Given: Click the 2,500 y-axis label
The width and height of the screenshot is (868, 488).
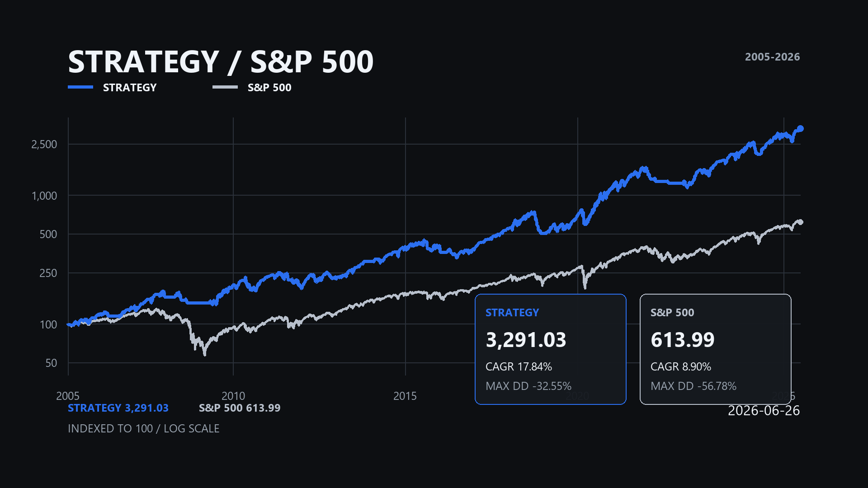Looking at the screenshot, I should coord(44,145).
